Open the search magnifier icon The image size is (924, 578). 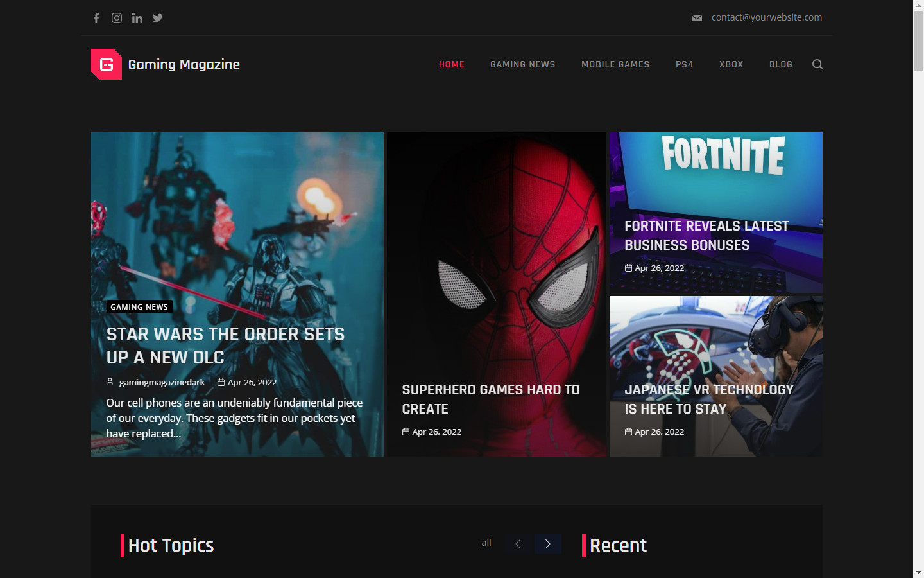tap(817, 64)
